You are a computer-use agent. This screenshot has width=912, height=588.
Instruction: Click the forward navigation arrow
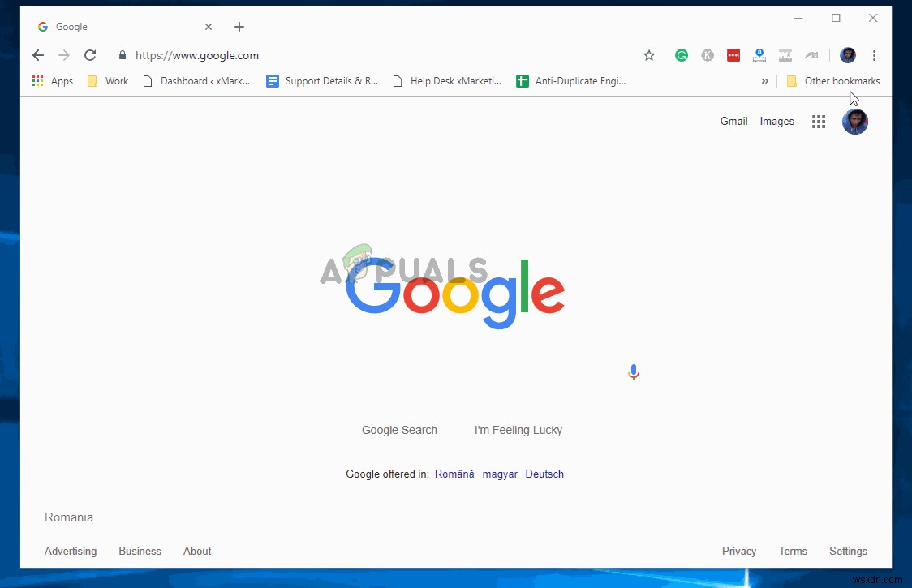click(64, 55)
